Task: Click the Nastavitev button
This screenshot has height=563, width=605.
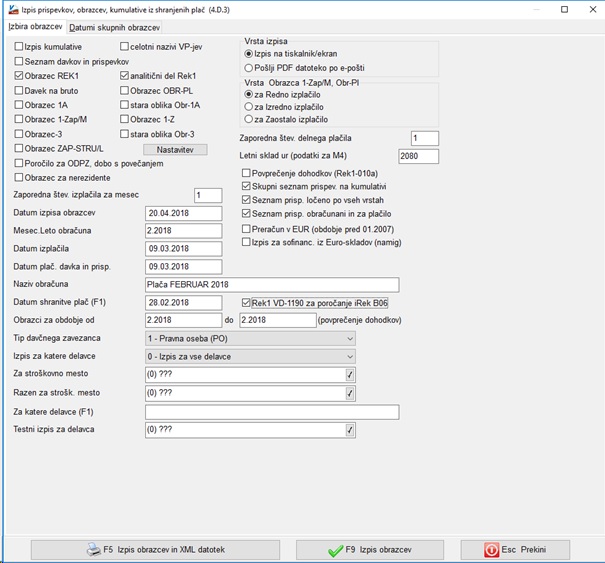Action: pos(175,150)
